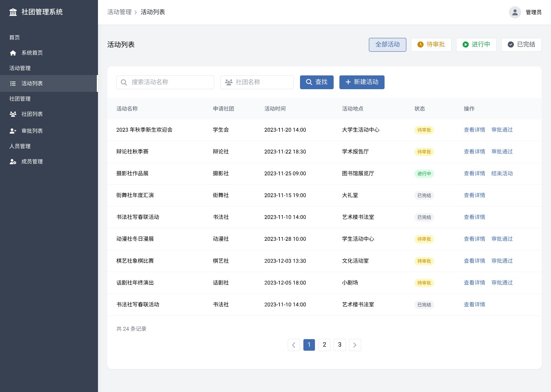This screenshot has width=551, height=392.
Task: Jump to page 3 in pagination
Action: tap(339, 345)
